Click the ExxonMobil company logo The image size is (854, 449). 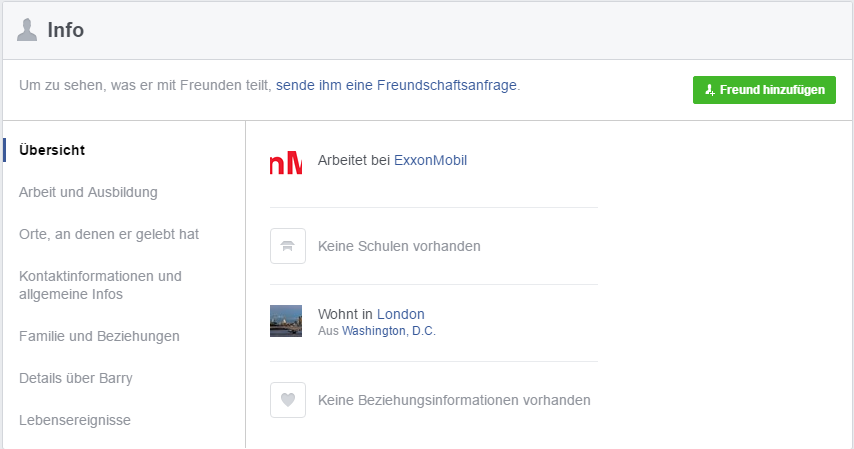(x=286, y=162)
